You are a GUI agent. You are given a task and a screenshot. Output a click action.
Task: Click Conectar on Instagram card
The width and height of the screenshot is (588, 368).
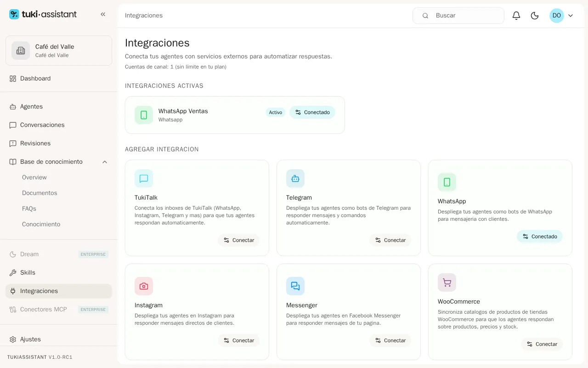click(239, 340)
